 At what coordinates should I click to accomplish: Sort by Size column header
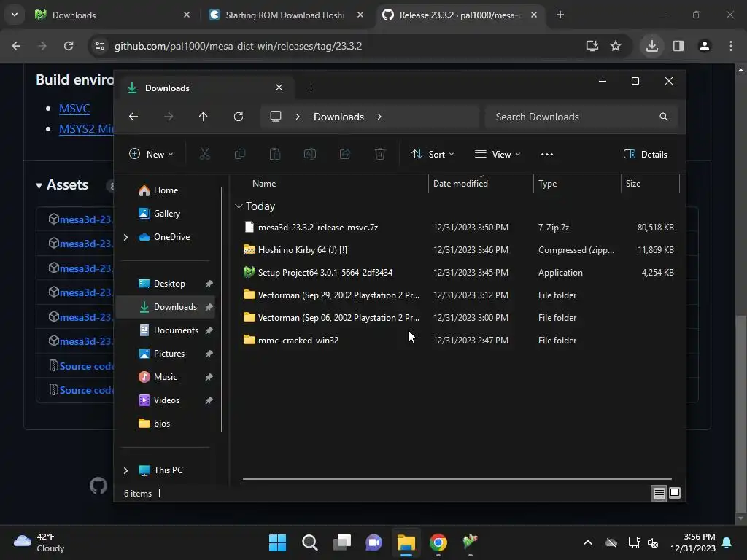pos(633,183)
